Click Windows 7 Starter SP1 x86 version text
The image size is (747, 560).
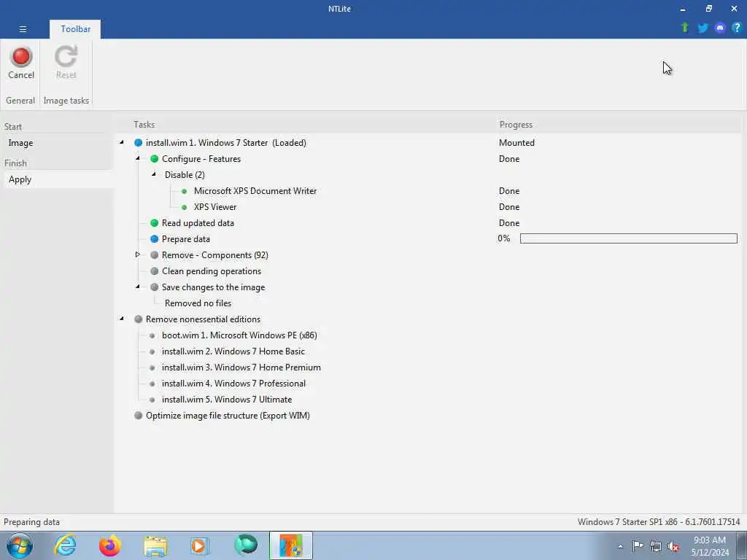[x=659, y=522]
